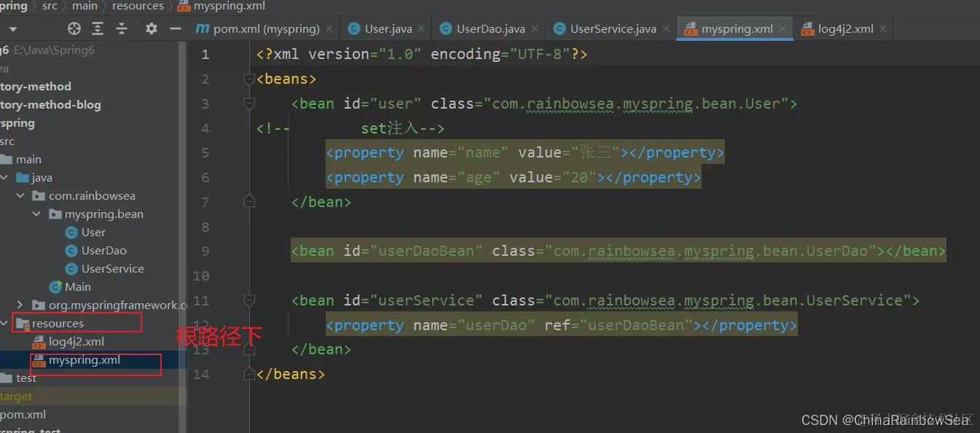Collapse the myspring.bean package chevron
The height and width of the screenshot is (433, 980).
(37, 214)
